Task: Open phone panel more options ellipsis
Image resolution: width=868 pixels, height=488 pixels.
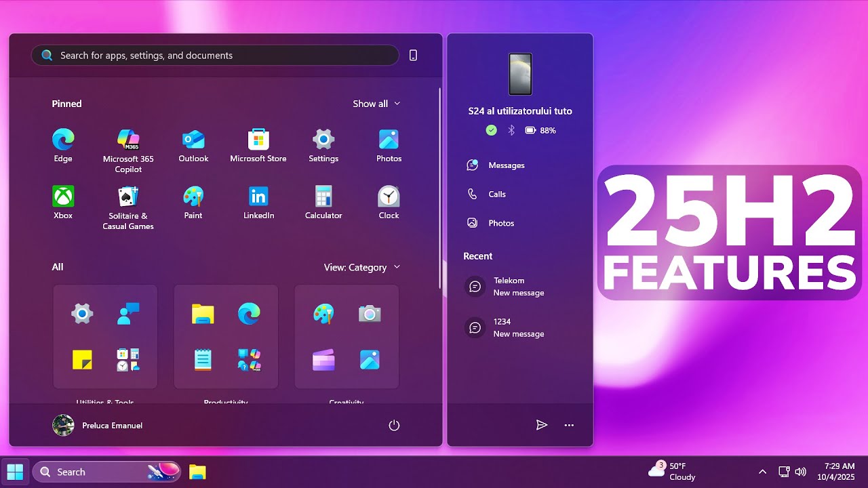Action: pyautogui.click(x=569, y=425)
